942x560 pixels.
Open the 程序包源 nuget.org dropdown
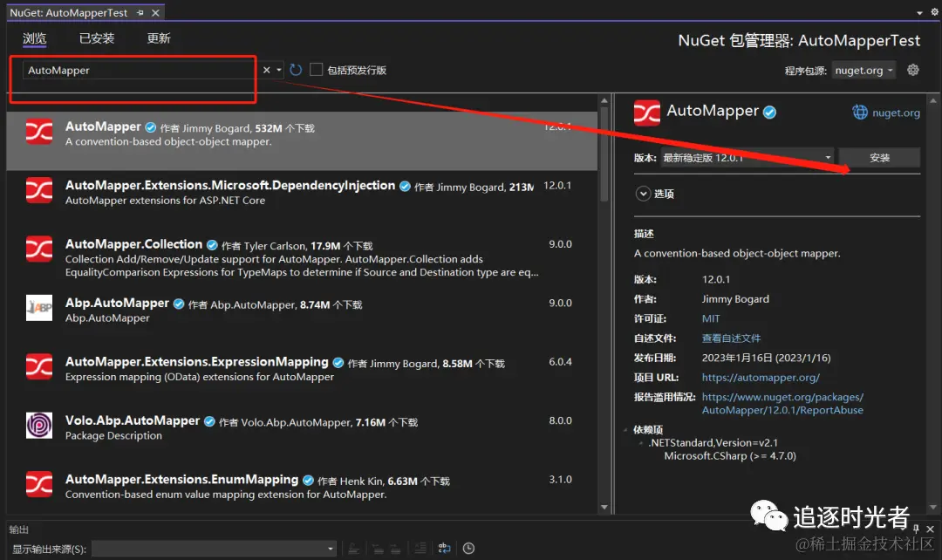click(863, 71)
